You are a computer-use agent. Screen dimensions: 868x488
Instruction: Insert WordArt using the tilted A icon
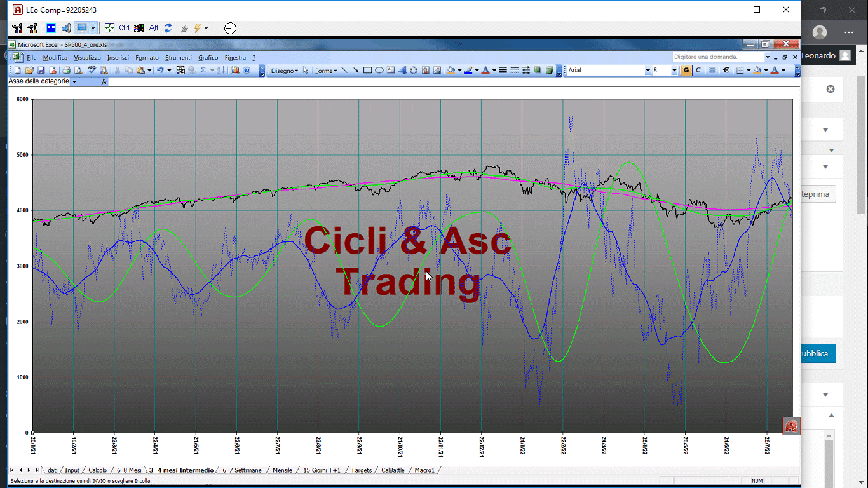tap(402, 70)
